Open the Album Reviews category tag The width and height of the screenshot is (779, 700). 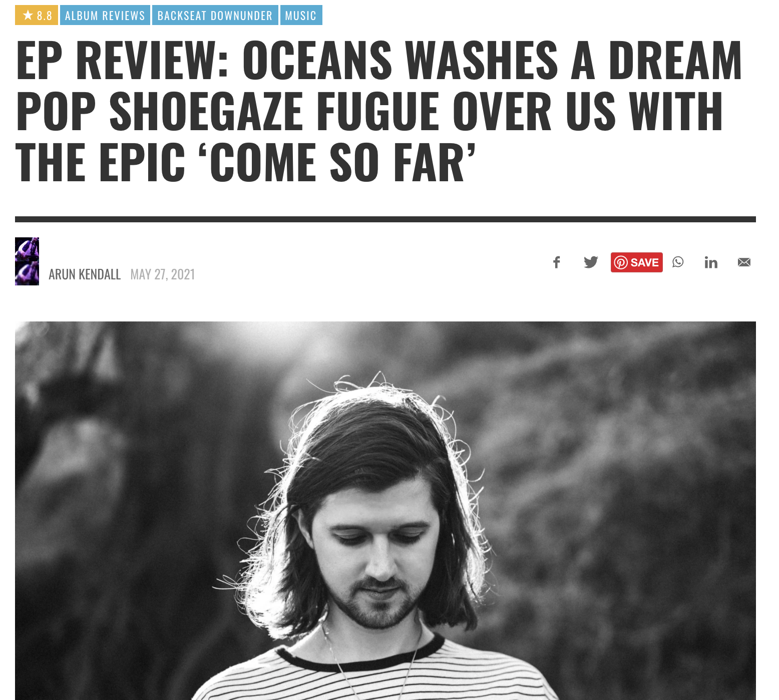[105, 15]
